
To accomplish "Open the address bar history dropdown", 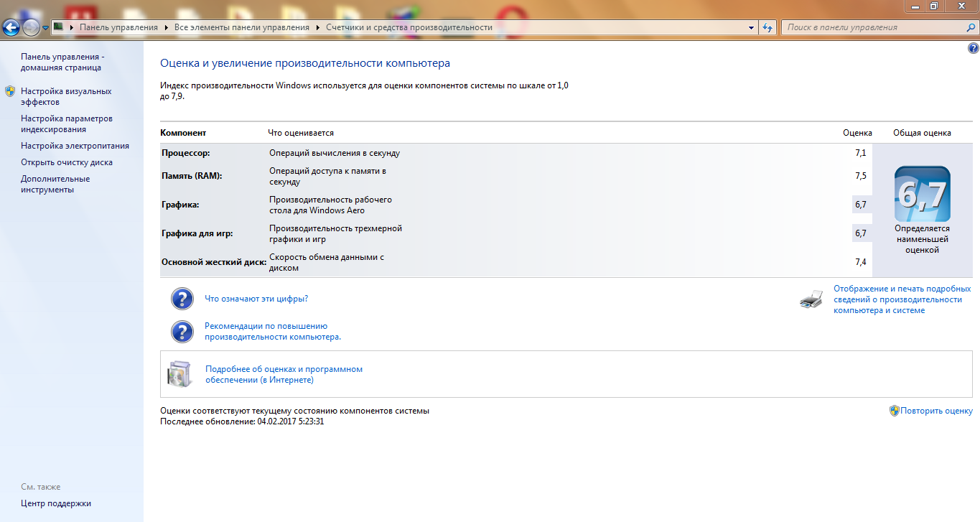I will point(752,27).
